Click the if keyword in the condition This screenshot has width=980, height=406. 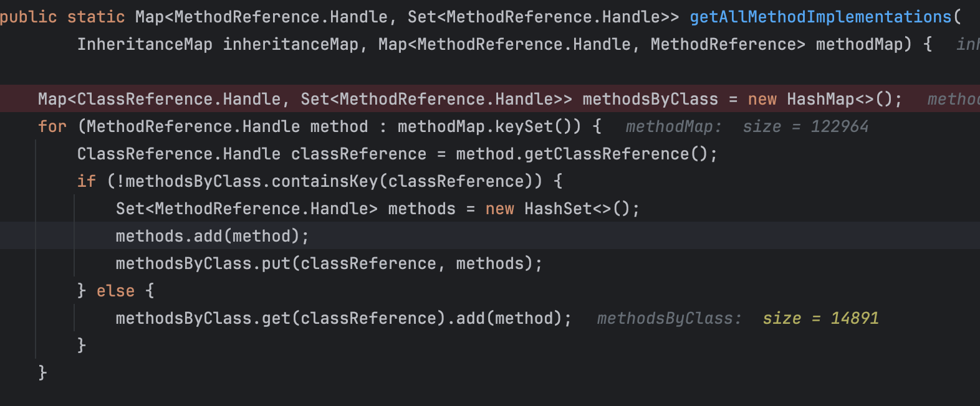(86, 182)
